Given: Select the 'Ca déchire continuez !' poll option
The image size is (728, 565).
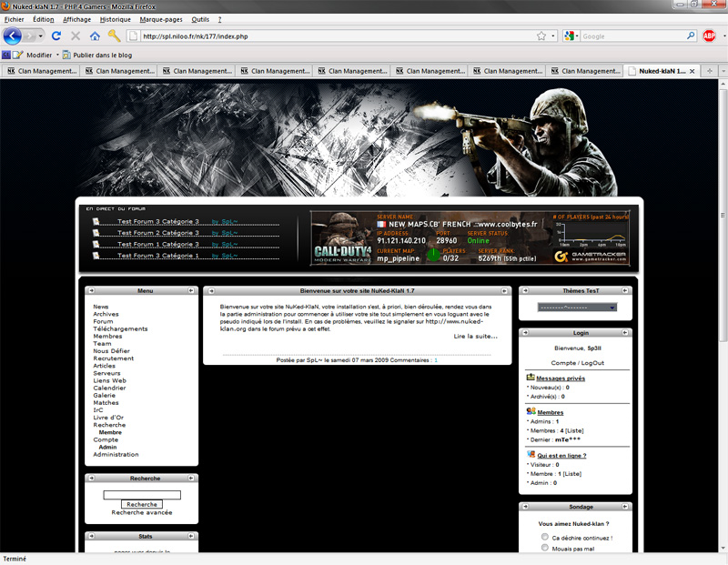Looking at the screenshot, I should 544,538.
